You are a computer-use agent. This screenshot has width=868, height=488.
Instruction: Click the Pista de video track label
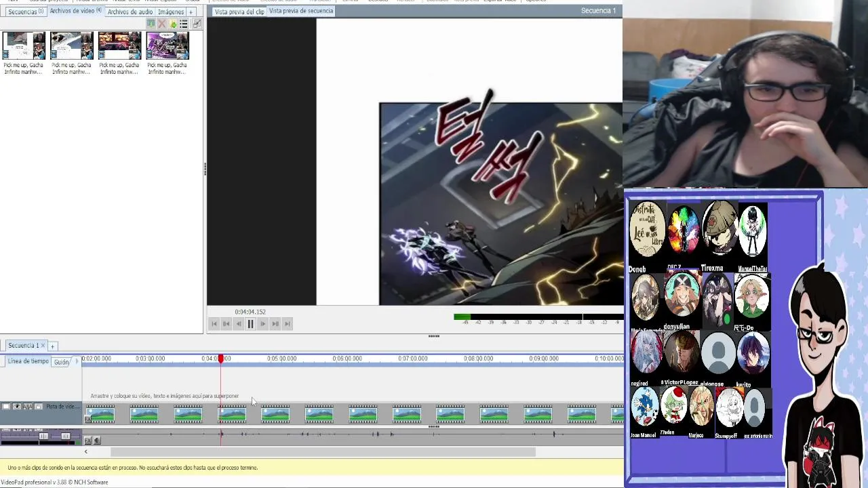[x=62, y=407]
